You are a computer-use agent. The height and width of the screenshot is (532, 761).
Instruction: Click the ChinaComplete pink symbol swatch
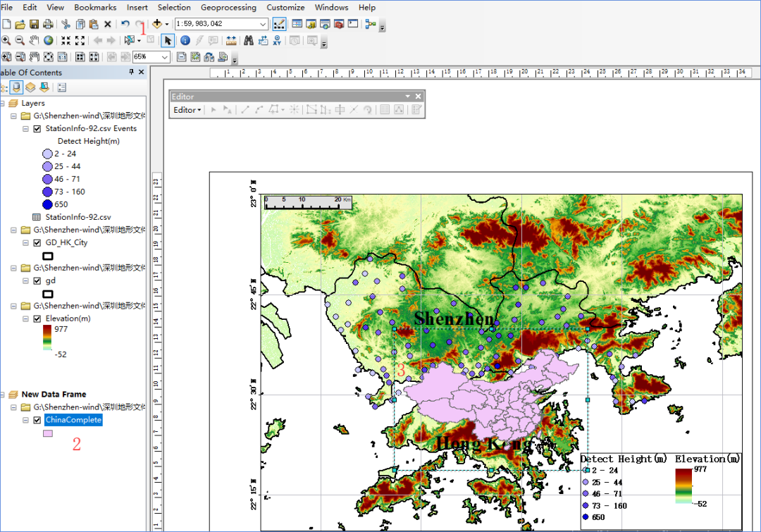(x=48, y=433)
